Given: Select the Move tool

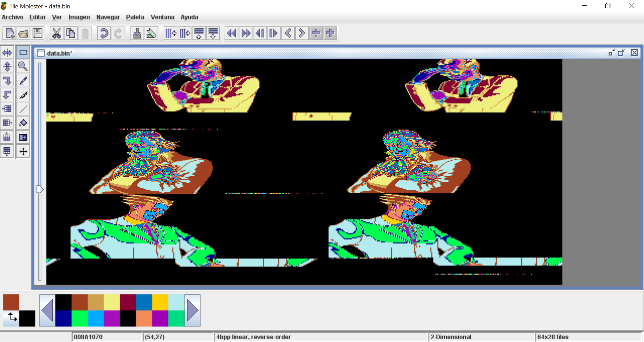Looking at the screenshot, I should [x=23, y=151].
